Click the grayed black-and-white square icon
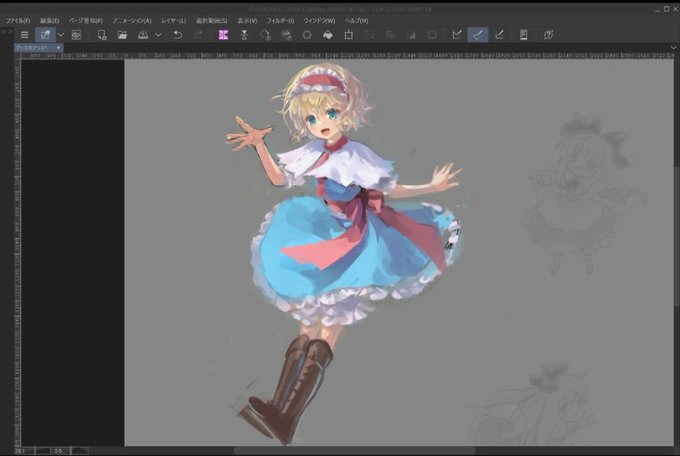 pyautogui.click(x=411, y=35)
